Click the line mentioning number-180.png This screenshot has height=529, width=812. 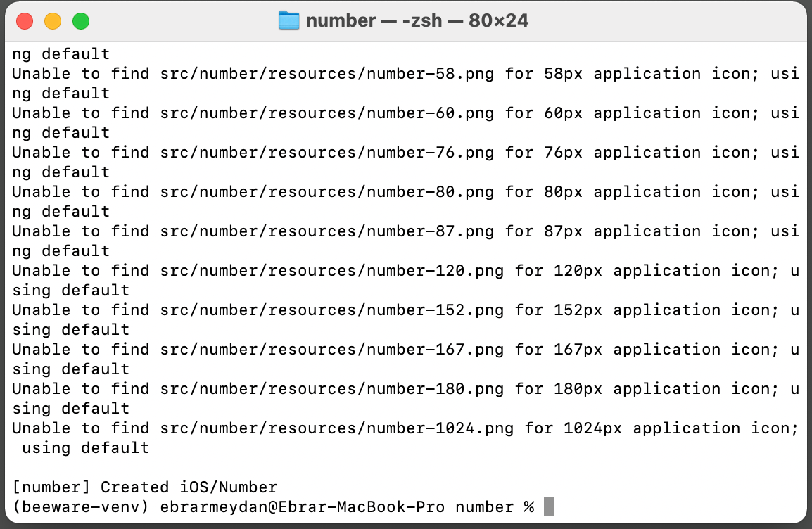tap(405, 389)
